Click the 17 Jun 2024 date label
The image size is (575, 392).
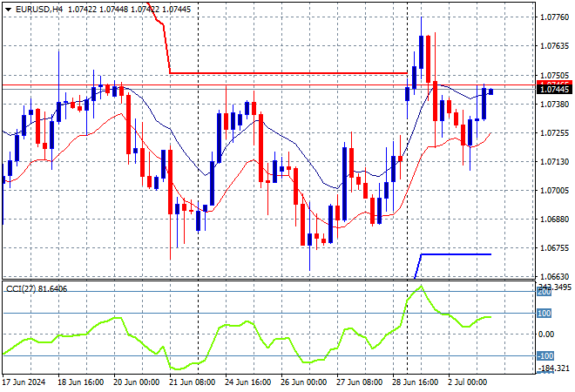24,382
